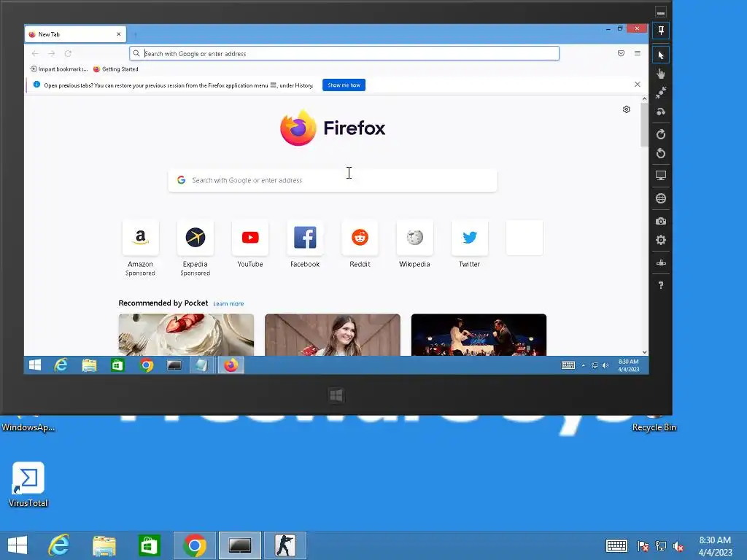Screen dimensions: 747x560
Task: Click Firefox address bar field
Action: coord(344,53)
